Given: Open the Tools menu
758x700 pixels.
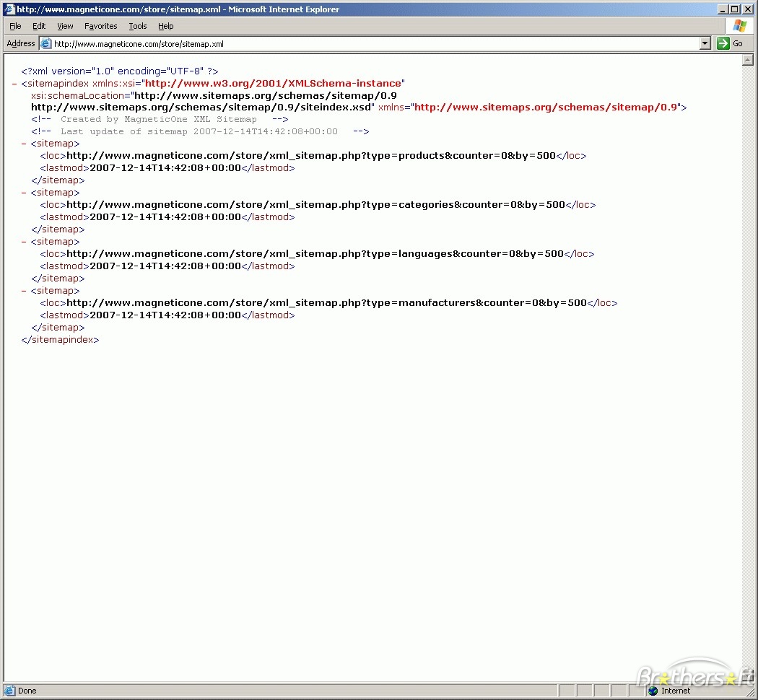Looking at the screenshot, I should tap(137, 26).
